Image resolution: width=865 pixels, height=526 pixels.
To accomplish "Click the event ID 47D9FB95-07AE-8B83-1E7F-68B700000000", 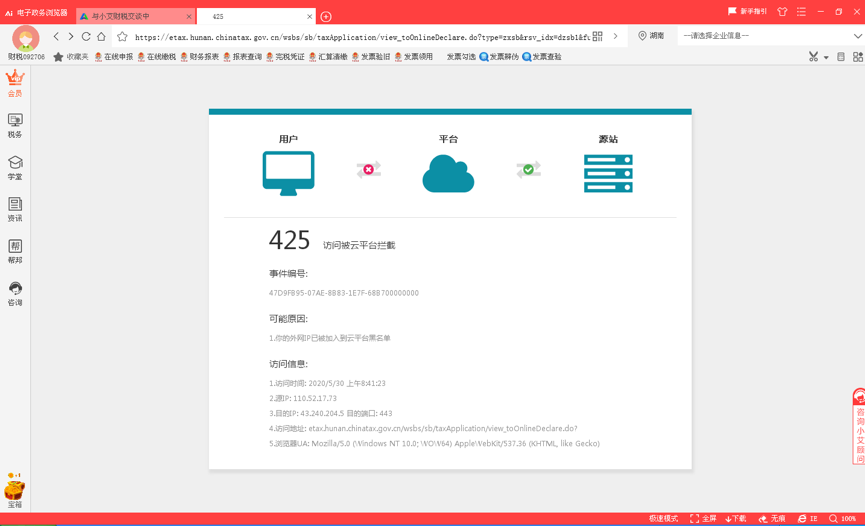I will pyautogui.click(x=344, y=293).
